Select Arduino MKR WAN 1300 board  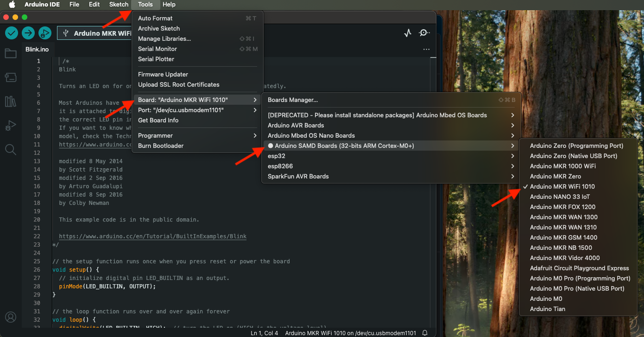tap(578, 217)
